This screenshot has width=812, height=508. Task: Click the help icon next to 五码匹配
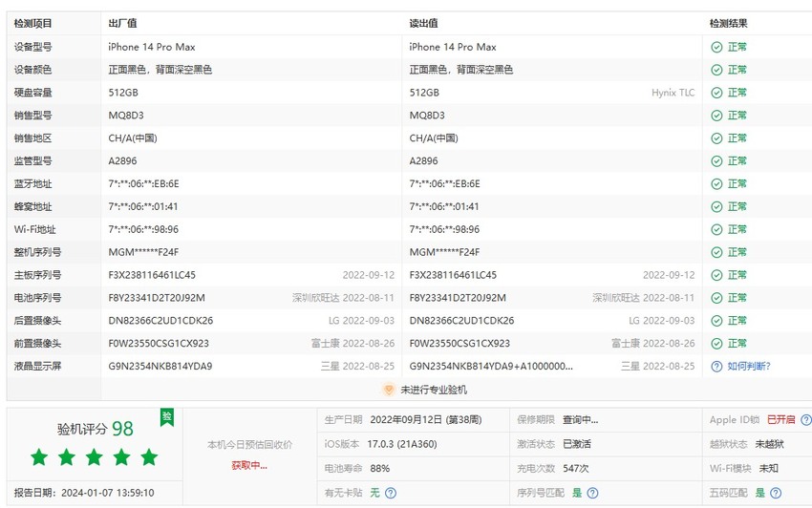(776, 493)
